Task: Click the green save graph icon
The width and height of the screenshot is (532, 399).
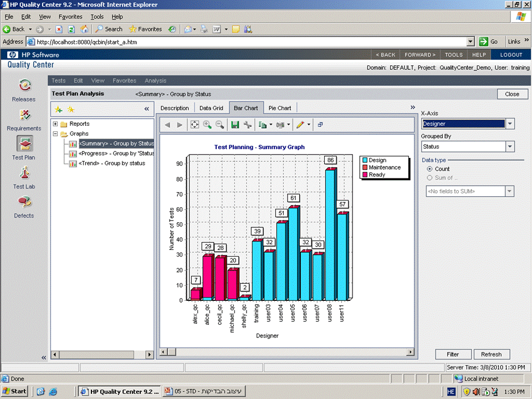Action: (x=235, y=125)
